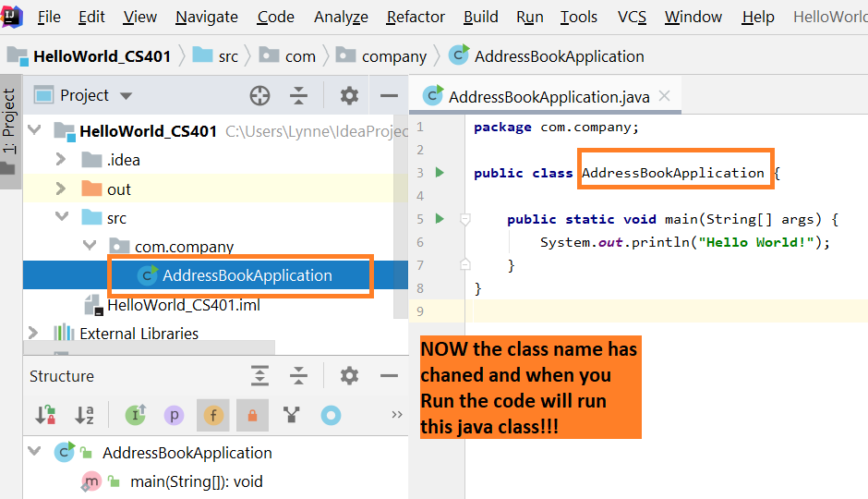Collapse all in Project panel

tap(298, 95)
